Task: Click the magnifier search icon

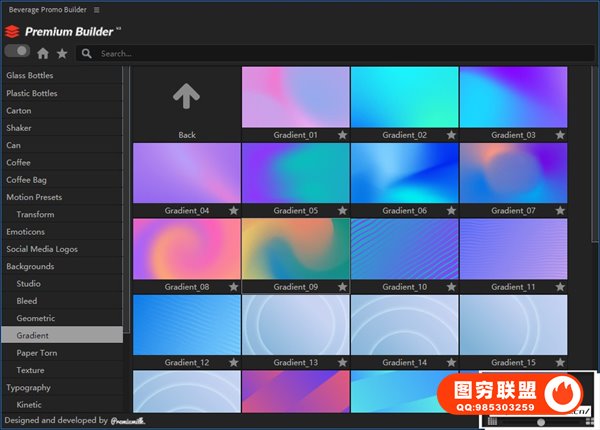Action: coord(87,53)
